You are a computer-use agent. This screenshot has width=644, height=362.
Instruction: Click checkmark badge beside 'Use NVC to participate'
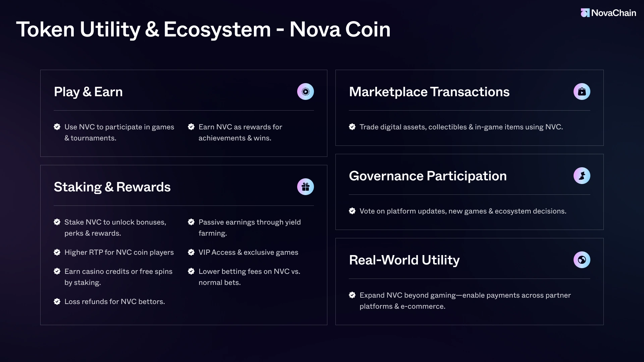(x=57, y=127)
